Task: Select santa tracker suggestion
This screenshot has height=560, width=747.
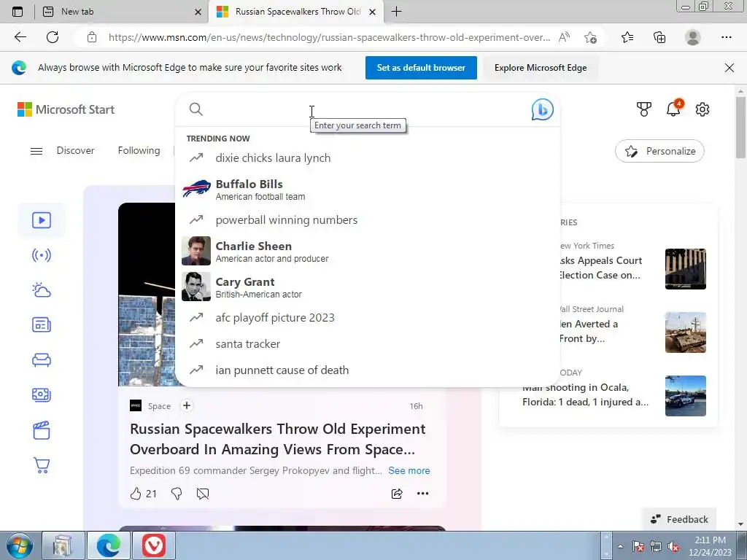Action: pos(368,344)
